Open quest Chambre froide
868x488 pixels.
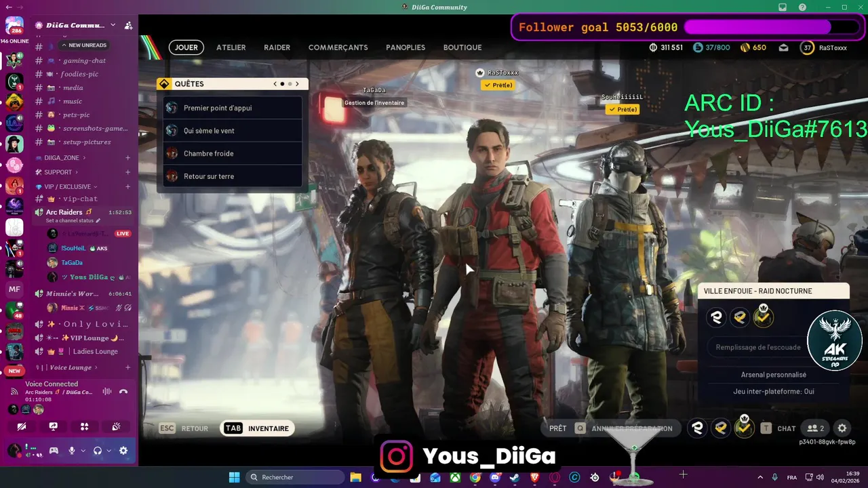click(x=233, y=153)
